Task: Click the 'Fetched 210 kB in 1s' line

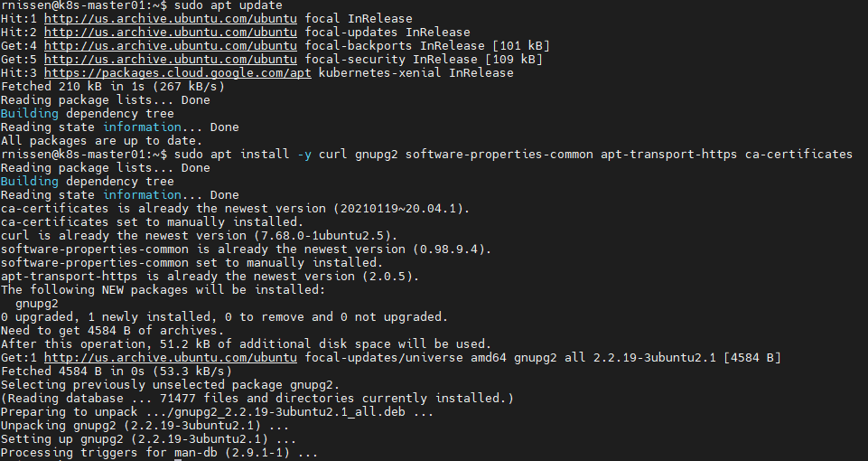Action: point(111,87)
